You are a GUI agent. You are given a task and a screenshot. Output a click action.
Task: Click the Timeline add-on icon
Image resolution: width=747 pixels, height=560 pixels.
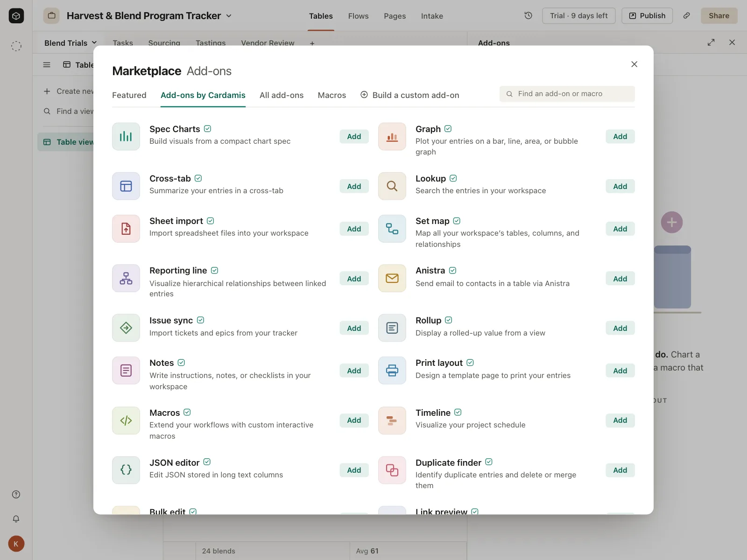[392, 420]
